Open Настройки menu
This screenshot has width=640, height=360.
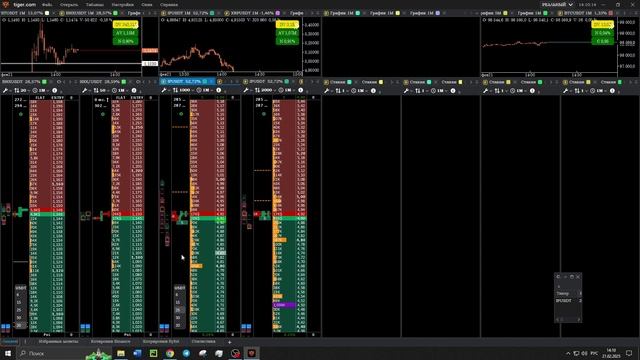coord(122,5)
